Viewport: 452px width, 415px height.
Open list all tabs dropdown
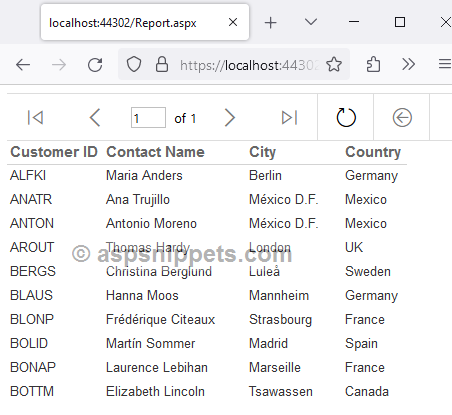point(311,22)
